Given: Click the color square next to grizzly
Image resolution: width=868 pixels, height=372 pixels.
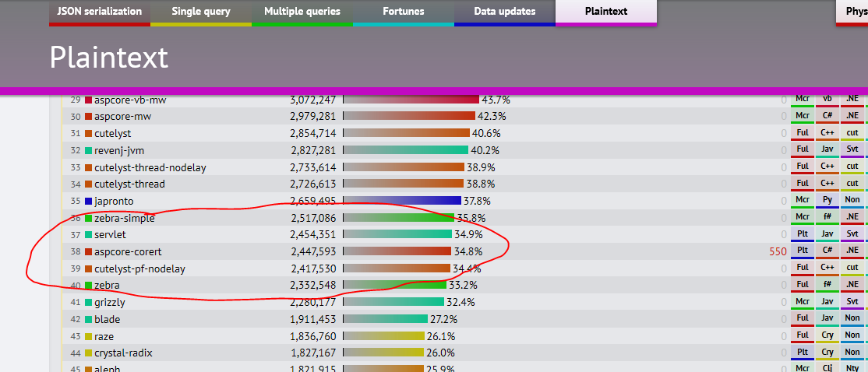Looking at the screenshot, I should pos(88,303).
